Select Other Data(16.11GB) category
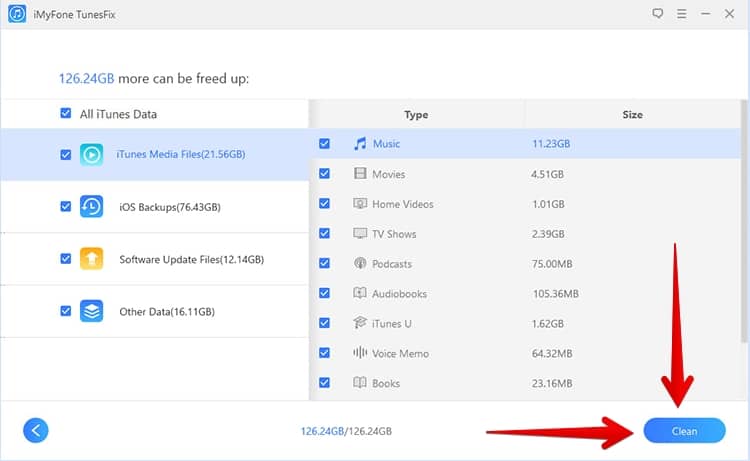The image size is (750, 461). (x=154, y=311)
